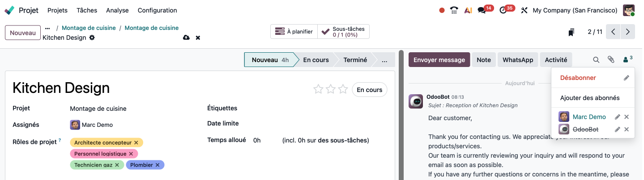Open the activities clock icon
Screen dimensions: 644x180
point(503,10)
